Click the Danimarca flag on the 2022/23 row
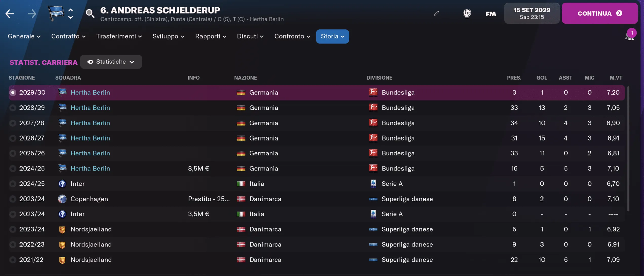 point(241,244)
